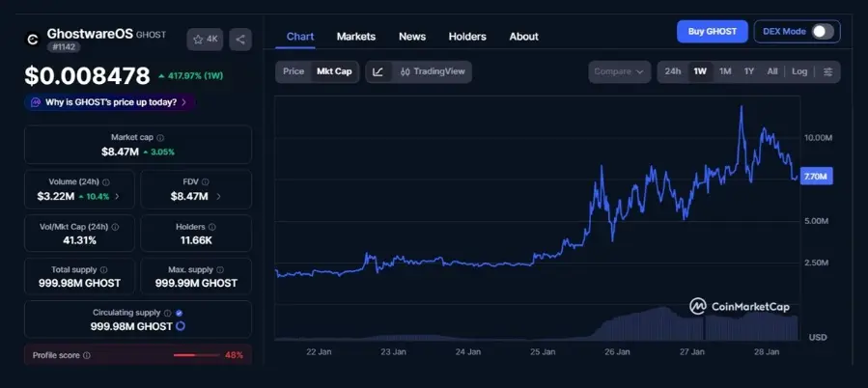868x388 pixels.
Task: Set chart range to All
Action: (x=772, y=71)
